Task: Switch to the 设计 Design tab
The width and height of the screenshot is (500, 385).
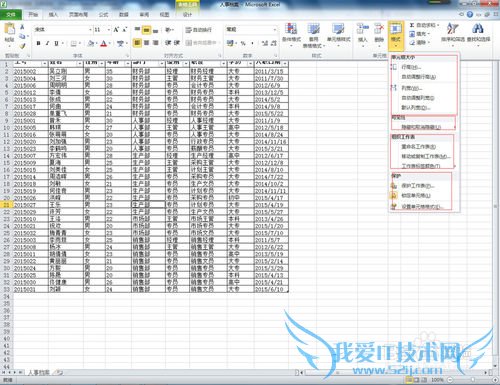Action: (187, 15)
